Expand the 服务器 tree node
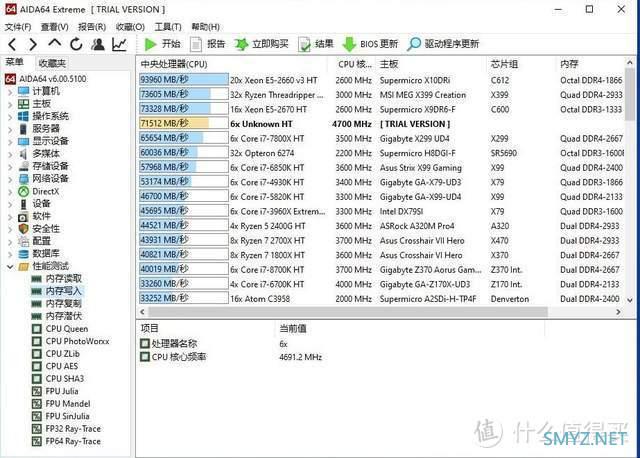The image size is (640, 458). [x=10, y=129]
